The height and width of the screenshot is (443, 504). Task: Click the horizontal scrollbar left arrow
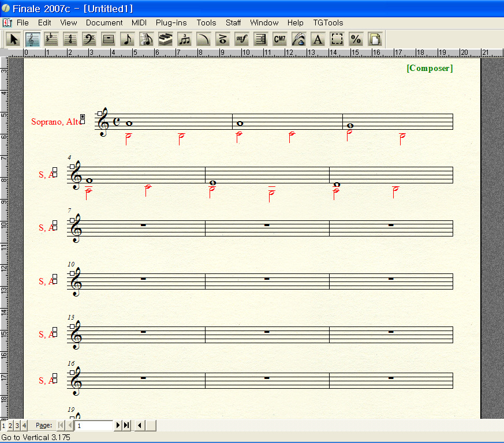[140, 426]
